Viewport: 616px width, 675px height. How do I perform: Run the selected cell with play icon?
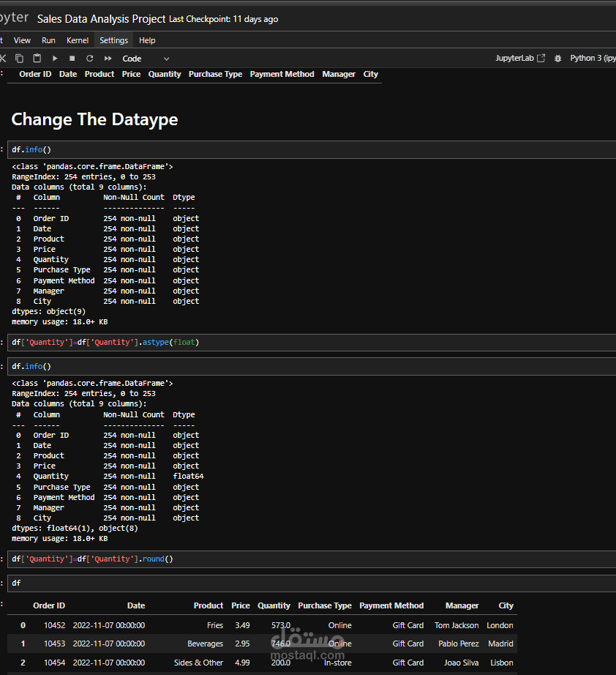click(x=55, y=58)
